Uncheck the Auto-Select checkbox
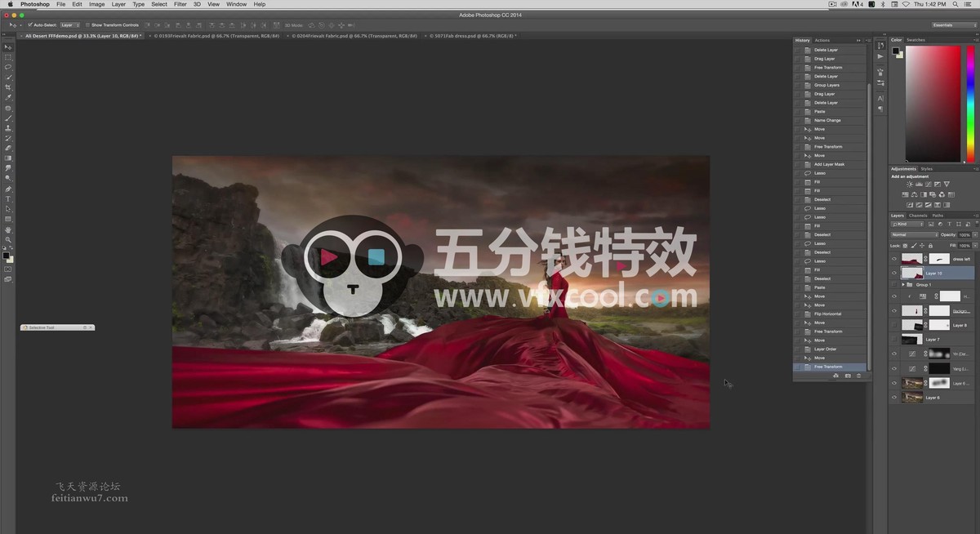 click(30, 25)
